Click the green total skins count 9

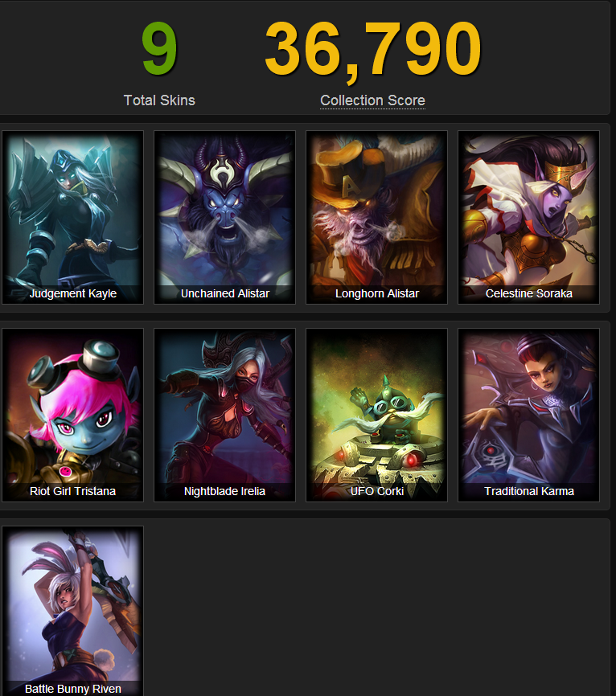[x=159, y=49]
